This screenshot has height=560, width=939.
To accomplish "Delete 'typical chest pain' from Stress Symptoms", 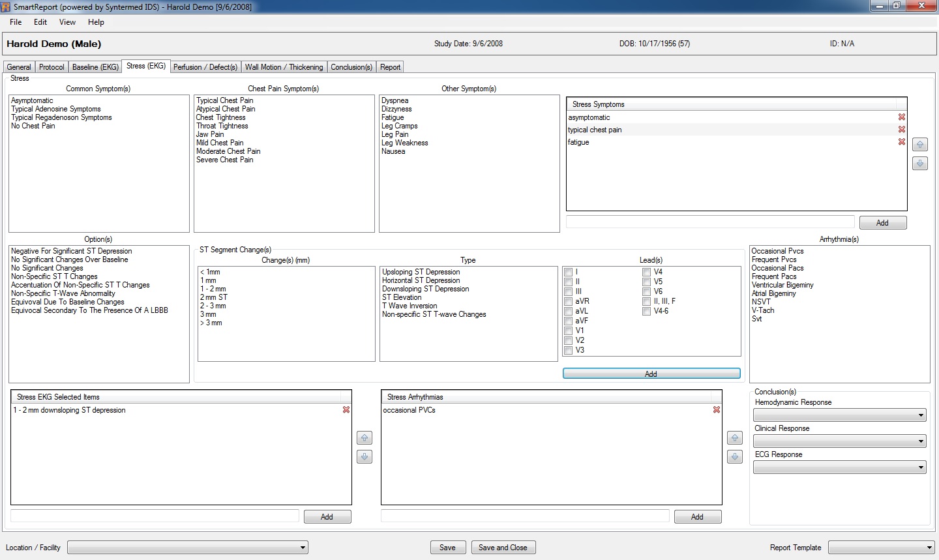I will click(902, 130).
